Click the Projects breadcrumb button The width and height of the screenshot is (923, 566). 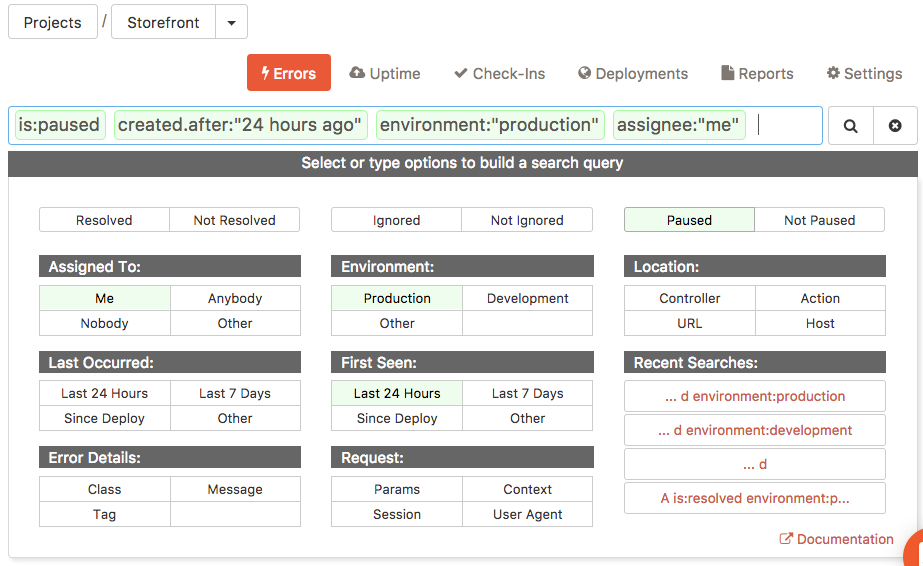[x=52, y=22]
